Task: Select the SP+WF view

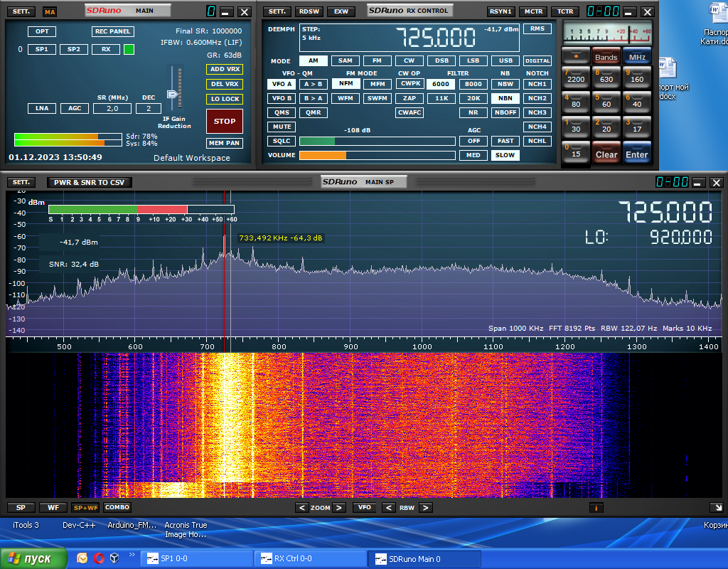Action: [x=85, y=507]
